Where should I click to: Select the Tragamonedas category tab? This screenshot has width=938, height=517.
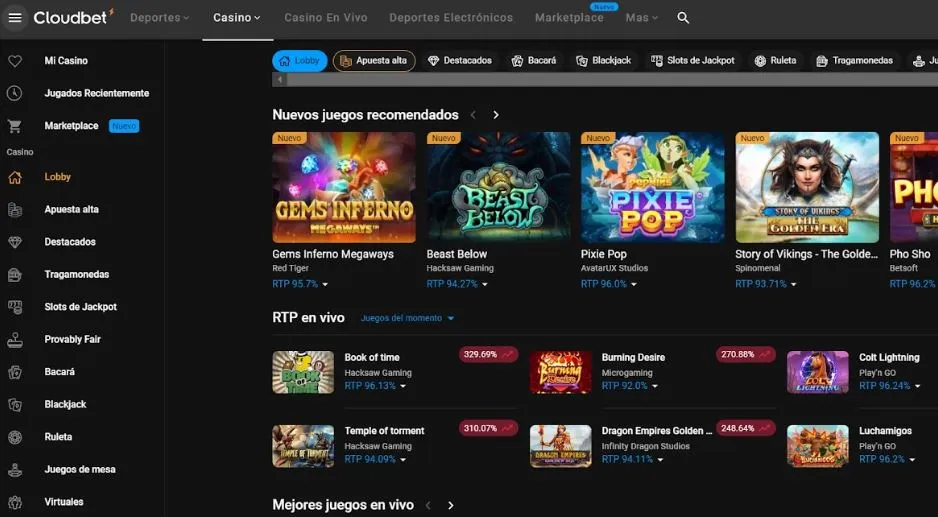[854, 61]
